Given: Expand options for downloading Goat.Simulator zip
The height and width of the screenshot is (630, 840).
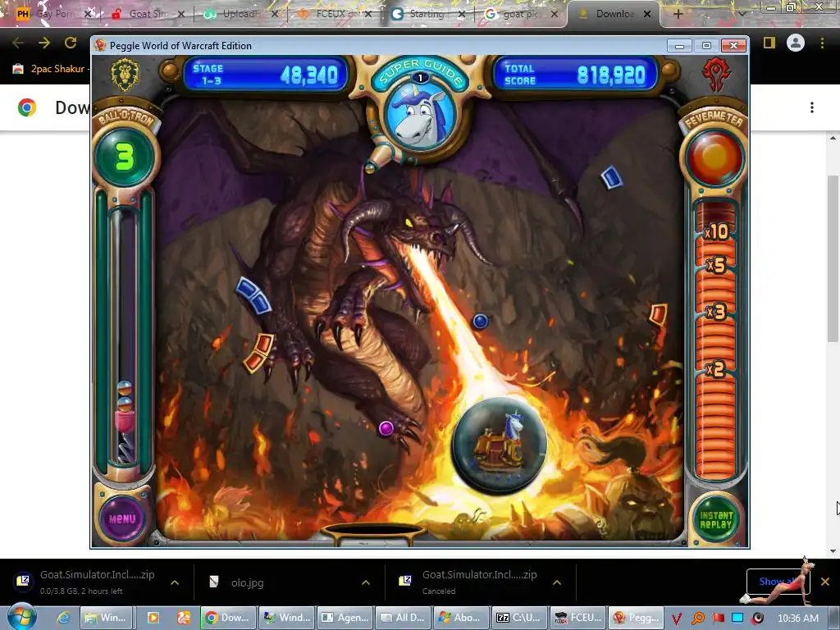Looking at the screenshot, I should tap(175, 582).
